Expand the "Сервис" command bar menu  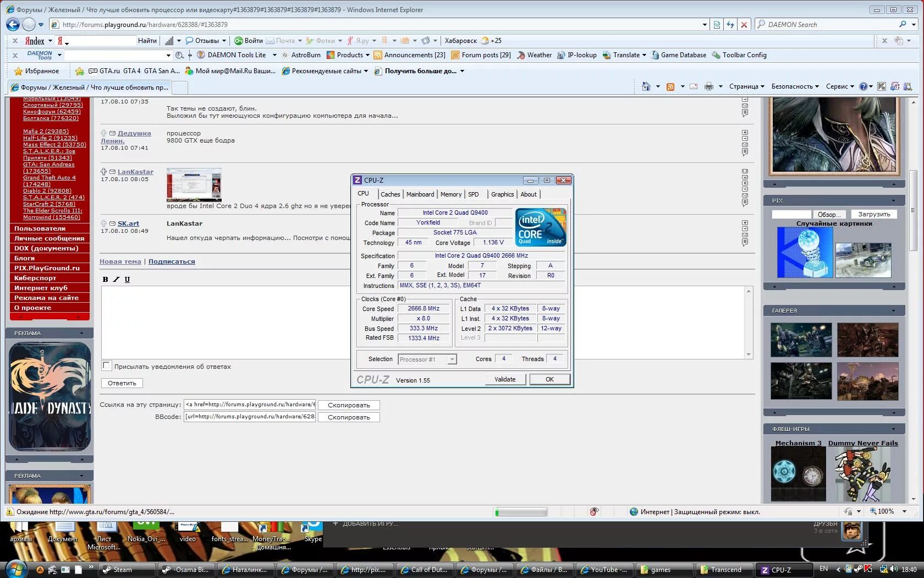pos(840,86)
